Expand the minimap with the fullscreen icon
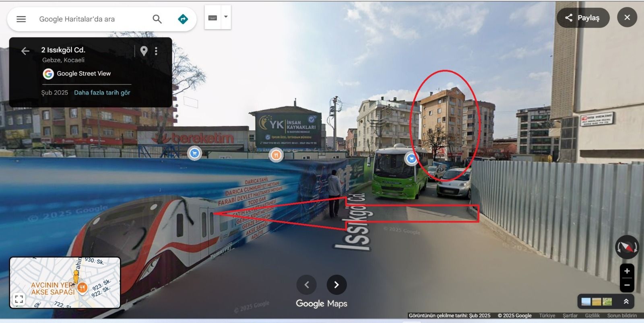This screenshot has height=323, width=644. pyautogui.click(x=19, y=299)
